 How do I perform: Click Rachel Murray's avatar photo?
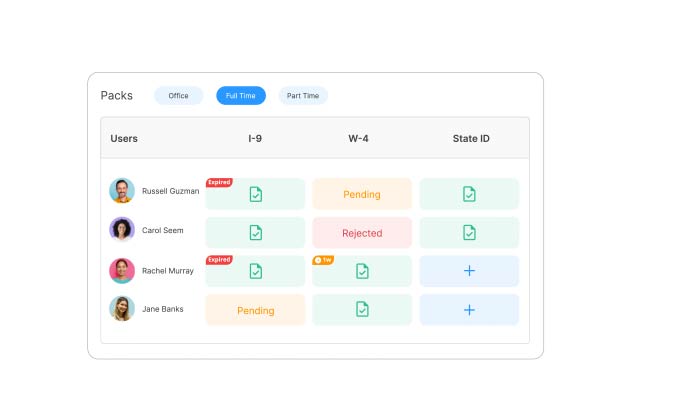tap(122, 270)
